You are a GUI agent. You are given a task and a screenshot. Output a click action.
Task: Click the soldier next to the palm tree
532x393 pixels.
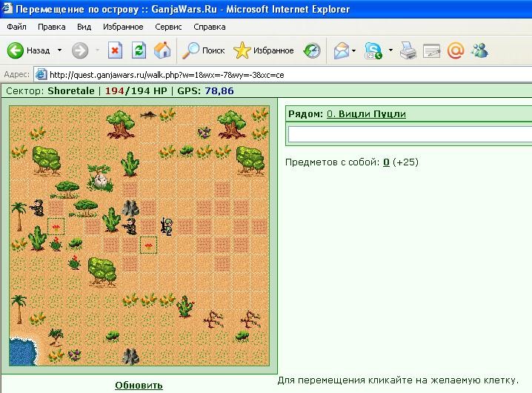tap(37, 207)
